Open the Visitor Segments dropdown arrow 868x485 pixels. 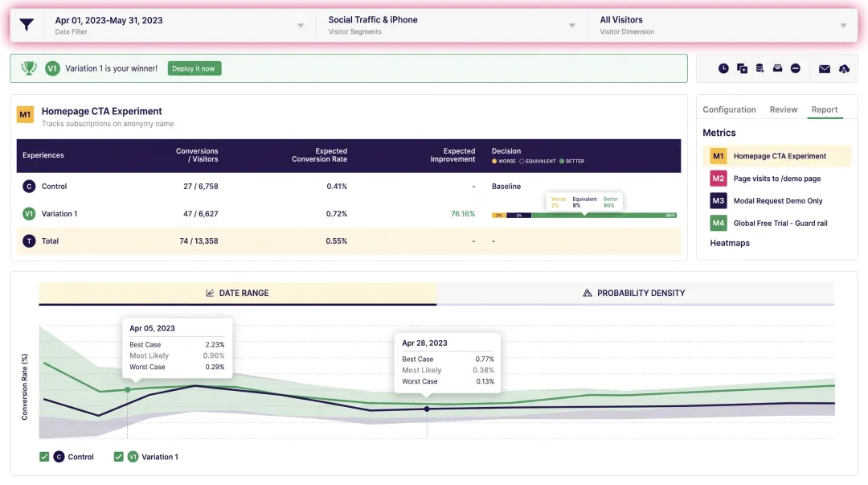(x=572, y=26)
